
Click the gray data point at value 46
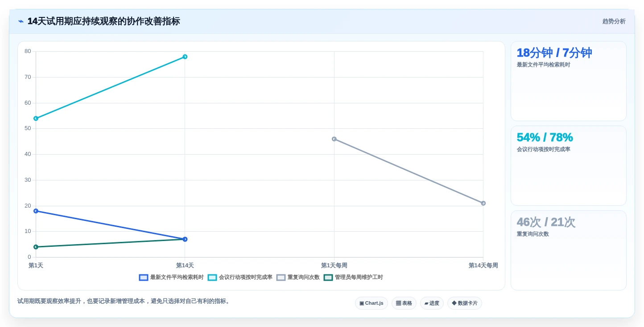click(334, 139)
